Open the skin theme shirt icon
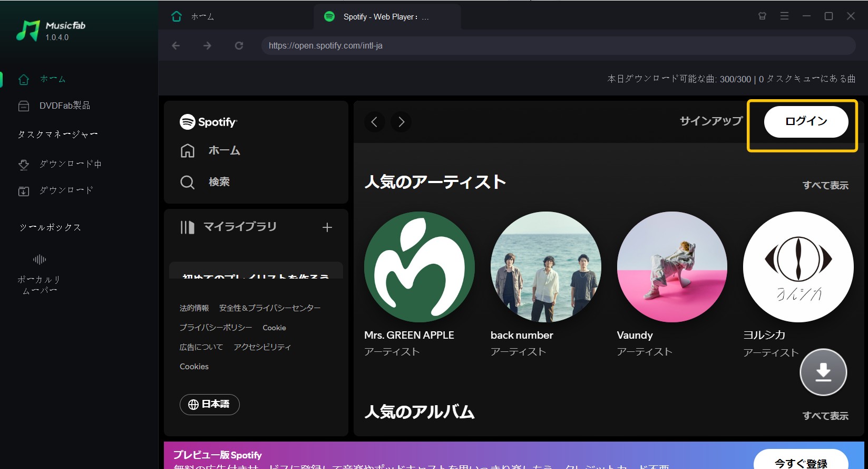This screenshot has height=469, width=868. pyautogui.click(x=762, y=16)
